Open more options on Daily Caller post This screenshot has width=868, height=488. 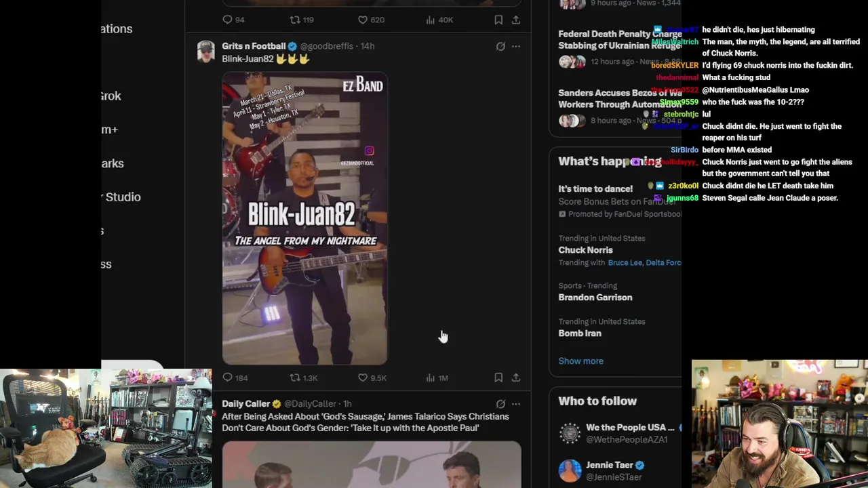(516, 404)
